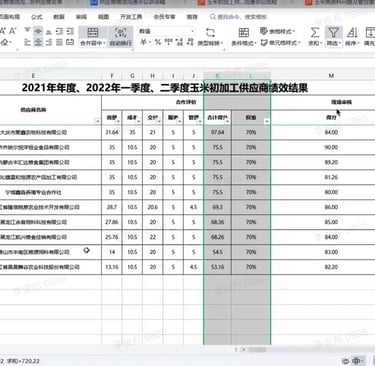Select the cell with value 27.86
This screenshot has width=375, height=366.
(112, 222)
